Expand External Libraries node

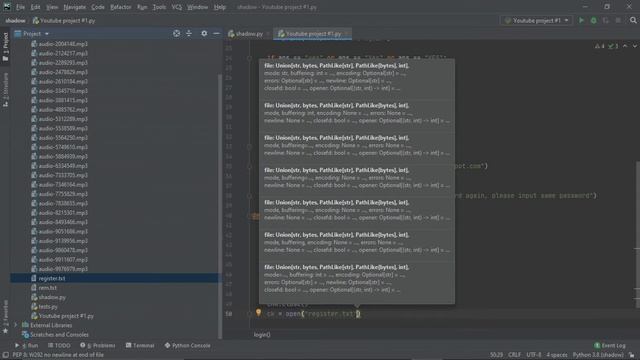pyautogui.click(x=16, y=325)
